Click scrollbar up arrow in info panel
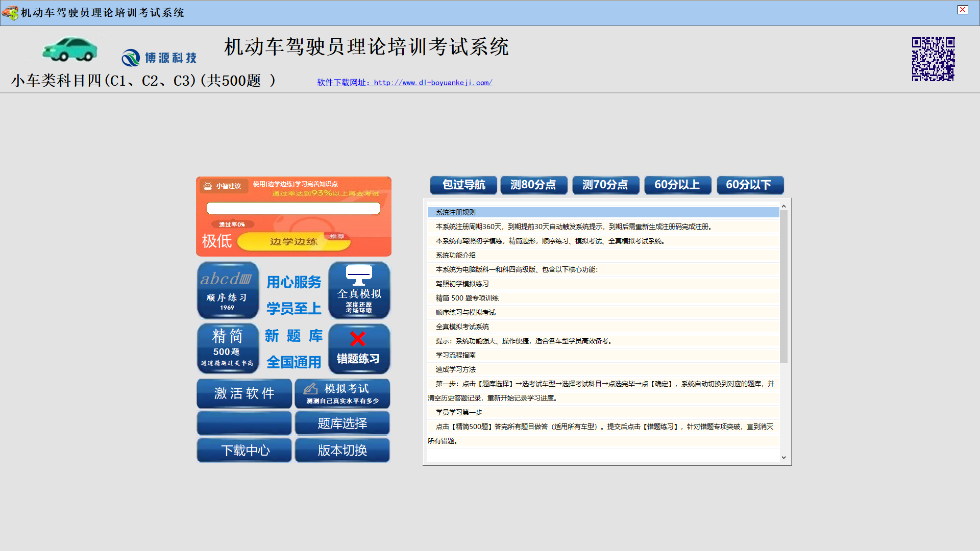Viewport: 980px width, 551px height. 783,206
